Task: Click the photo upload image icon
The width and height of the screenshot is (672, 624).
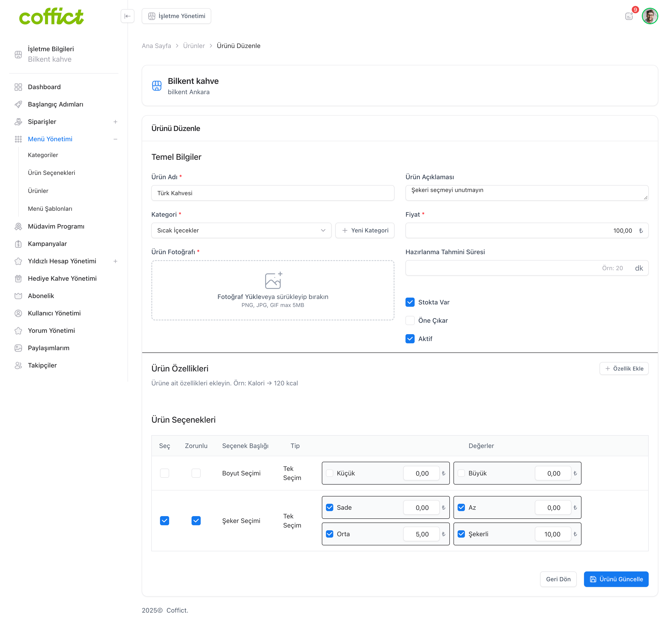Action: pyautogui.click(x=273, y=280)
